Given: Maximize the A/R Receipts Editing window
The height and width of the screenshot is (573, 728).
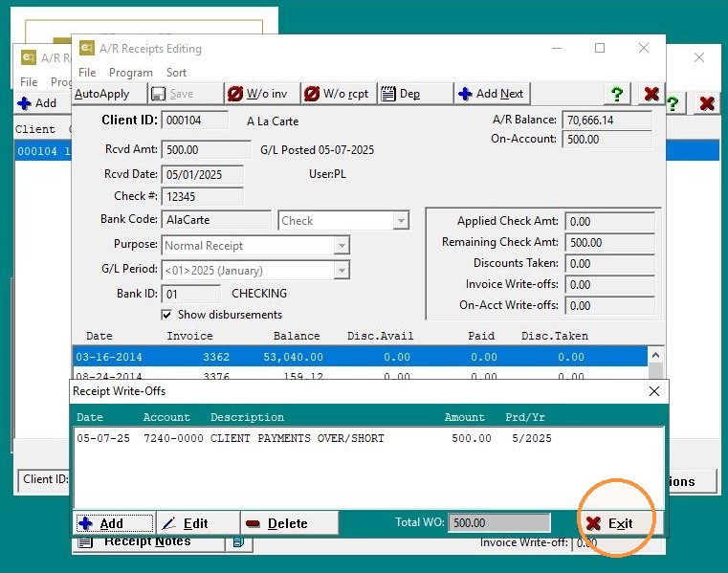Looking at the screenshot, I should coord(600,48).
